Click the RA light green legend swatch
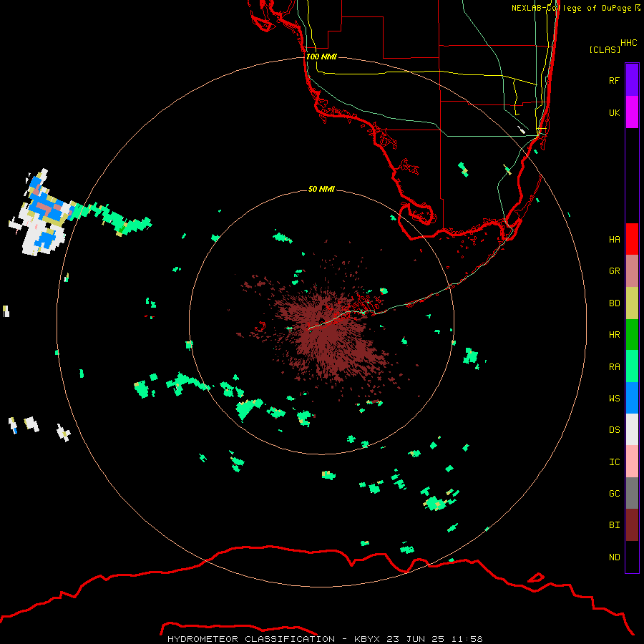 pos(632,366)
